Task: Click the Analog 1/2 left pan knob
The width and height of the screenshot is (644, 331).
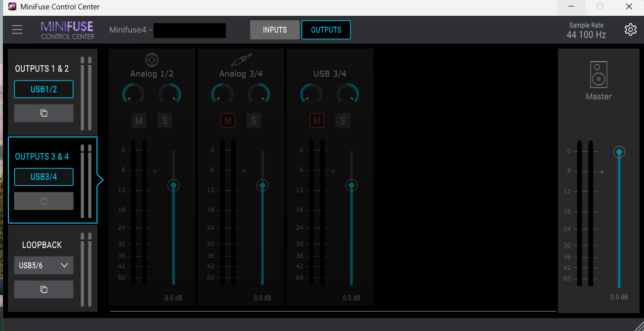Action: click(133, 93)
